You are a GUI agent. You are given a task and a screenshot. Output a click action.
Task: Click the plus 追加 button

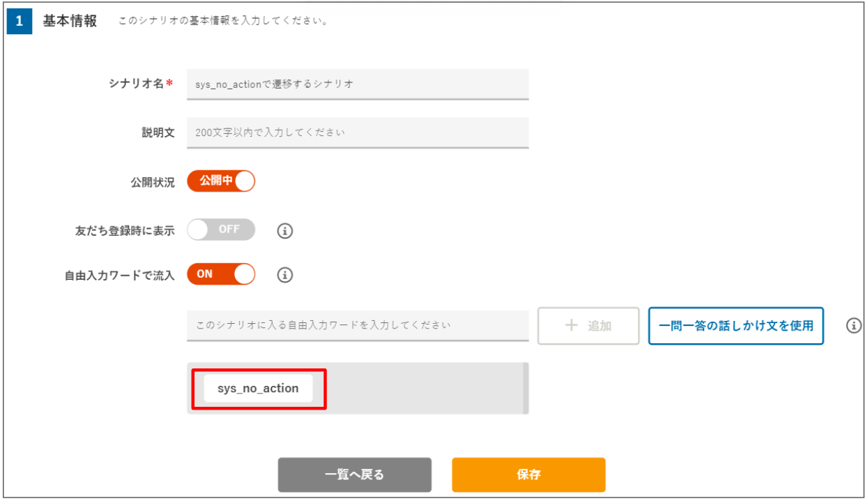(588, 326)
